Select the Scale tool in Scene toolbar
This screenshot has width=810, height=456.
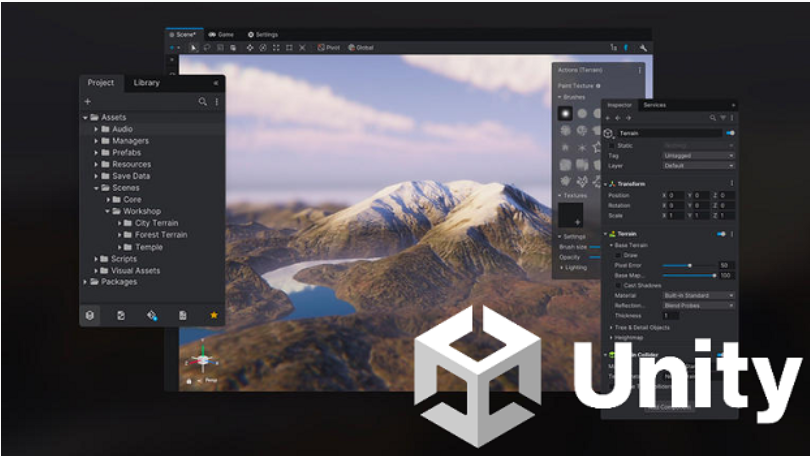pyautogui.click(x=276, y=48)
